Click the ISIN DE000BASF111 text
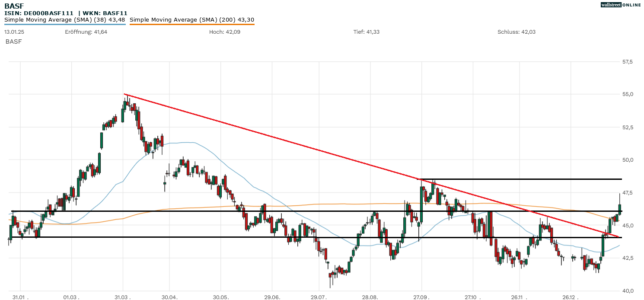Viewport: 644px width, 300px height. coord(39,13)
